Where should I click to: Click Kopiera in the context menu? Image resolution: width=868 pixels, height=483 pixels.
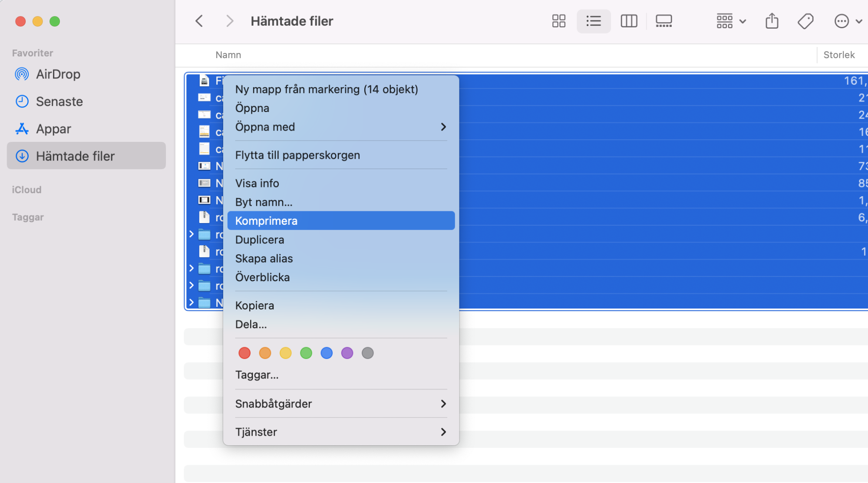click(341, 305)
